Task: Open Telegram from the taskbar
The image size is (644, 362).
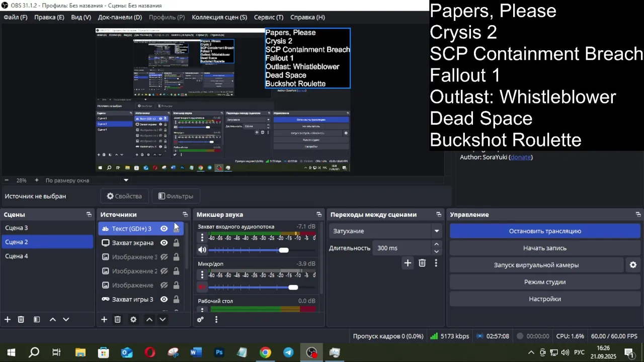Action: [x=288, y=352]
